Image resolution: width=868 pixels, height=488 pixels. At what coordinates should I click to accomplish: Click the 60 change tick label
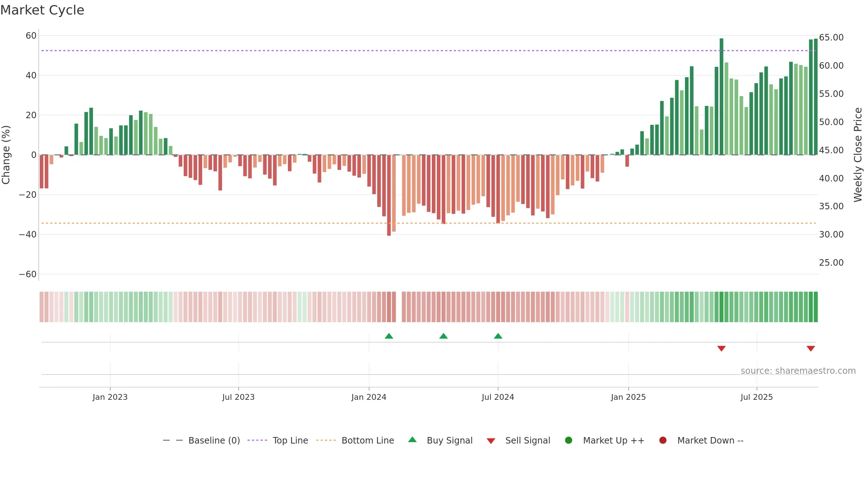31,35
